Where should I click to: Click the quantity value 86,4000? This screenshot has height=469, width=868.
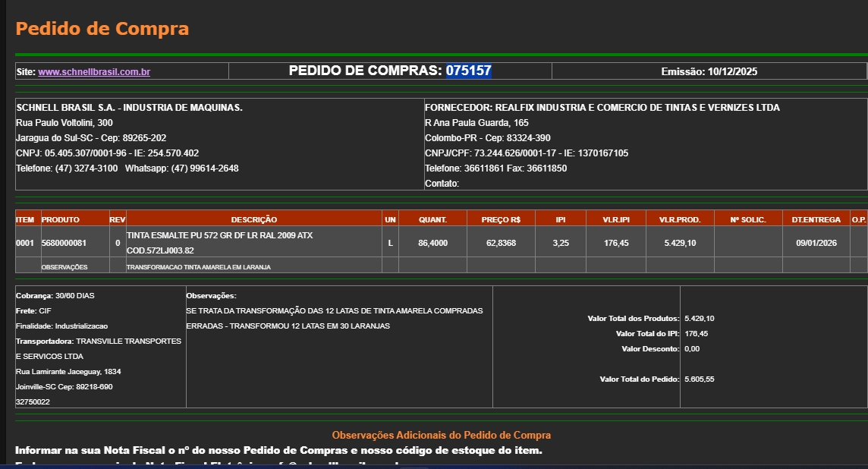[432, 243]
